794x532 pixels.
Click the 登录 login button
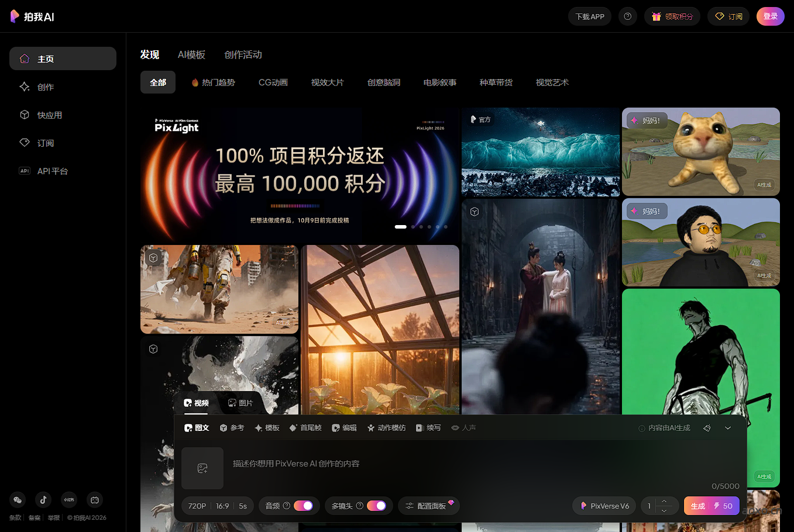tap(771, 16)
